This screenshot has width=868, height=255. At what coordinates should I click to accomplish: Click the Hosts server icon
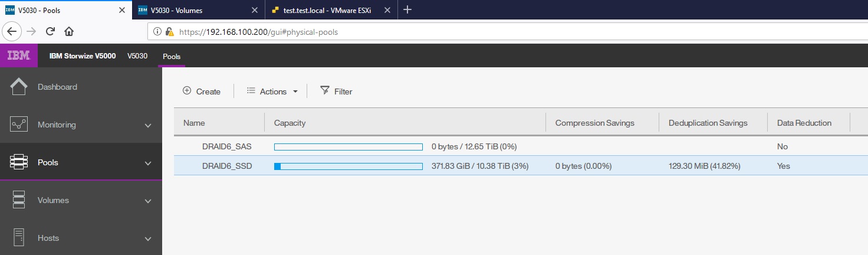pyautogui.click(x=18, y=238)
